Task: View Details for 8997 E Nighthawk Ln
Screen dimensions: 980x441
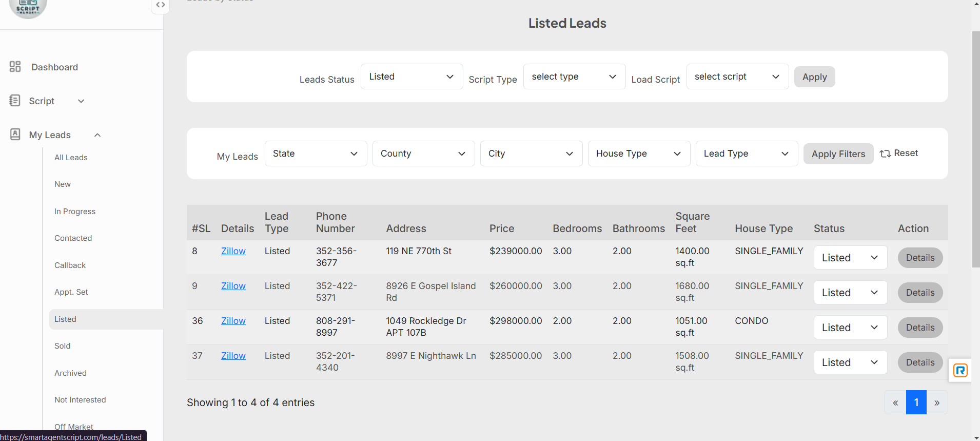Action: (x=920, y=362)
